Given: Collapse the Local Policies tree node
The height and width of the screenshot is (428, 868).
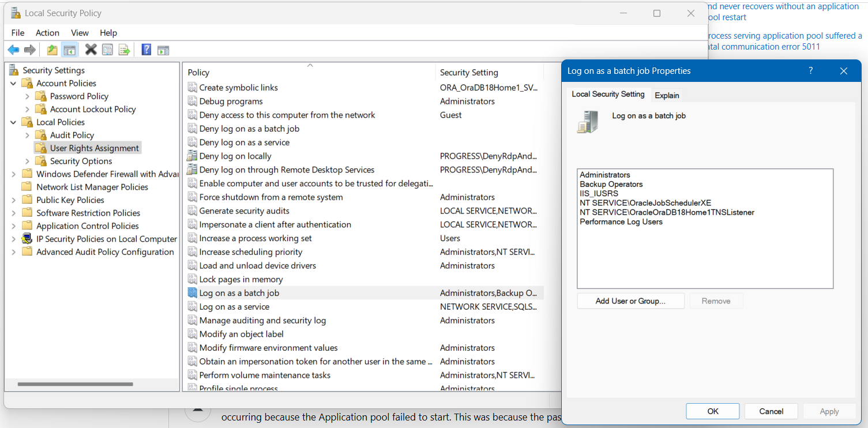Looking at the screenshot, I should tap(13, 122).
